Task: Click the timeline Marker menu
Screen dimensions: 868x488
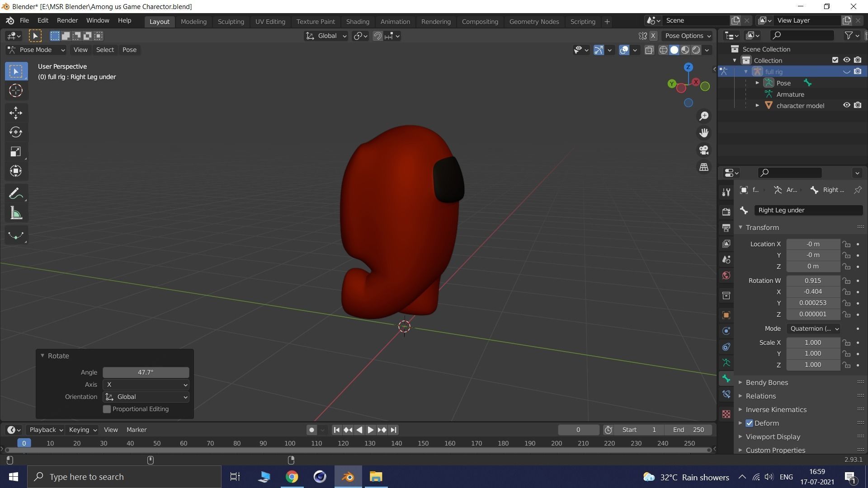Action: pos(137,430)
